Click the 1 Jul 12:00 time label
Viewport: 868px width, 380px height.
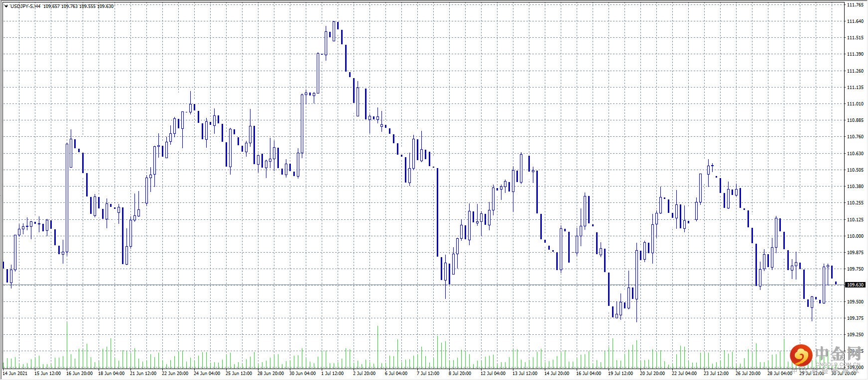(x=332, y=374)
